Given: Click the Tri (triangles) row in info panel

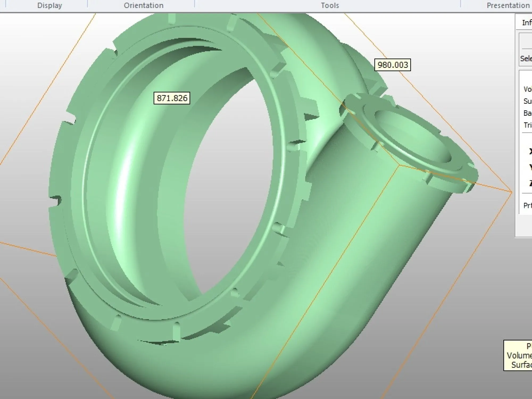Looking at the screenshot, I should coord(527,125).
